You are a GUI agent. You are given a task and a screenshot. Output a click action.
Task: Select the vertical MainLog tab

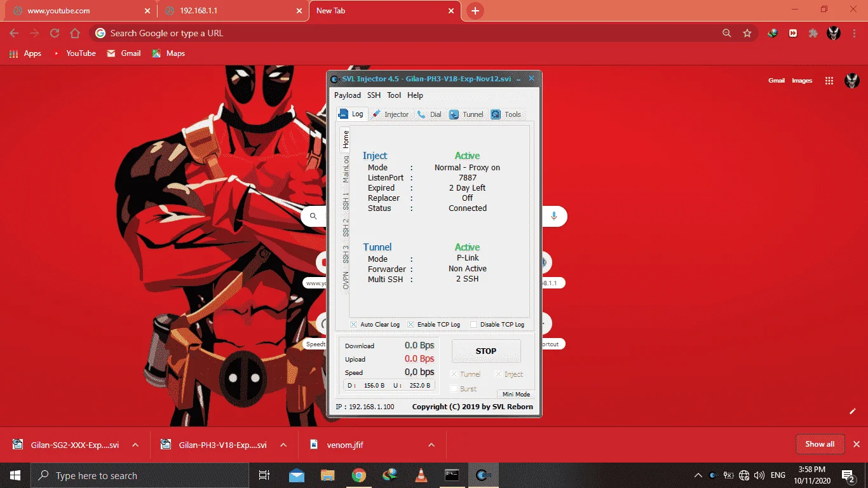click(x=345, y=169)
